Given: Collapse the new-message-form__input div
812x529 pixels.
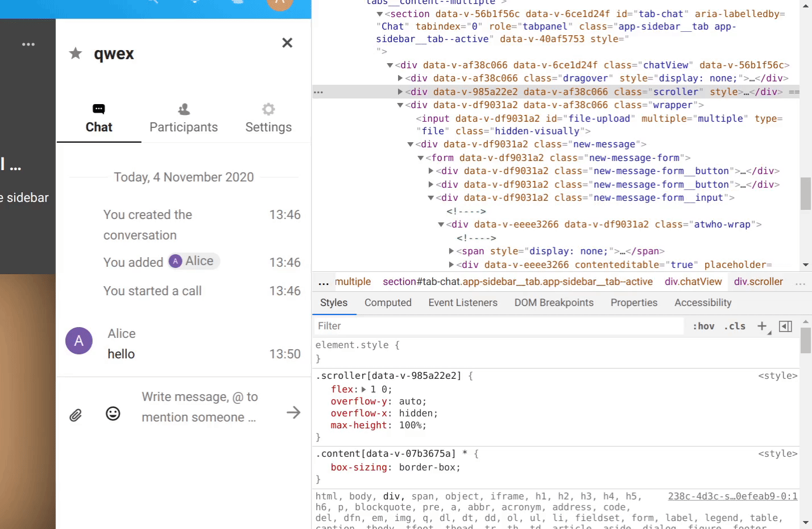Looking at the screenshot, I should click(x=431, y=198).
